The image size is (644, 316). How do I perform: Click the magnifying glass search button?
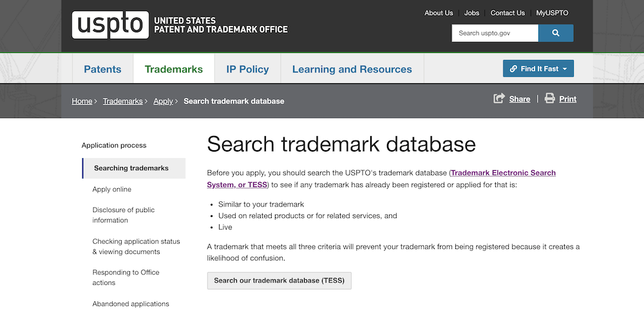tap(556, 33)
